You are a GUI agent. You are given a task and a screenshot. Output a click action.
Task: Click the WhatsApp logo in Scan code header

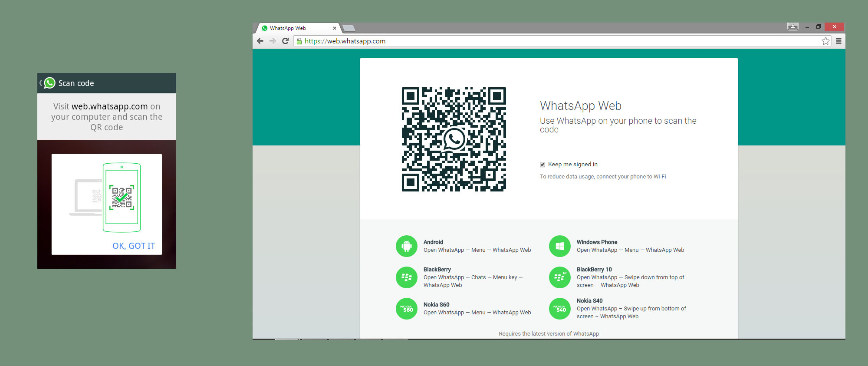click(x=50, y=83)
